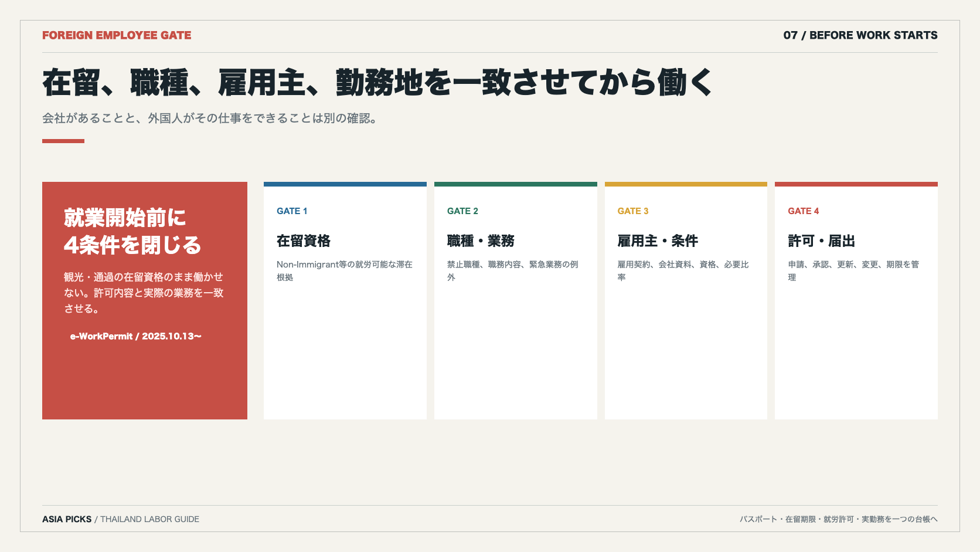The height and width of the screenshot is (552, 980).
Task: Click the 07 / BEFORE WORK STARTS label
Action: (860, 35)
